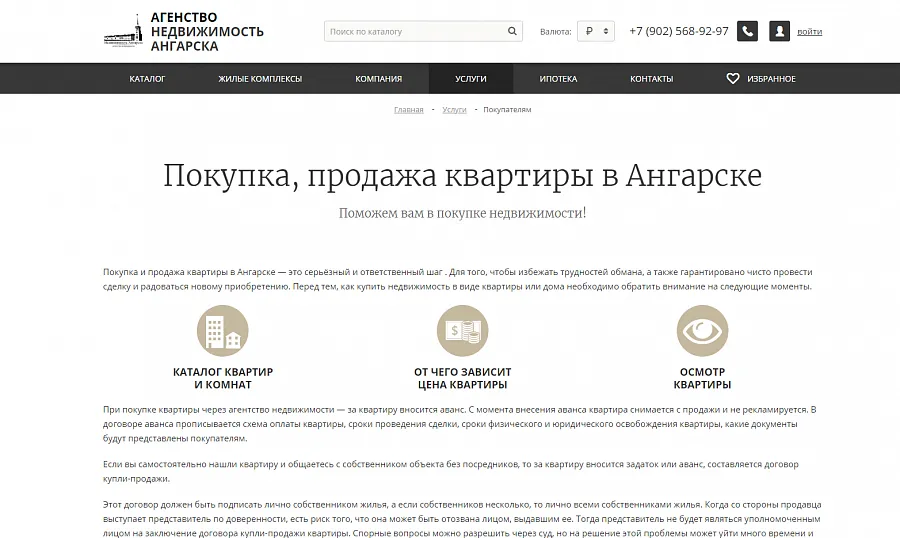Screen dimensions: 900x538
Task: Click the user profile icon
Action: (x=779, y=31)
